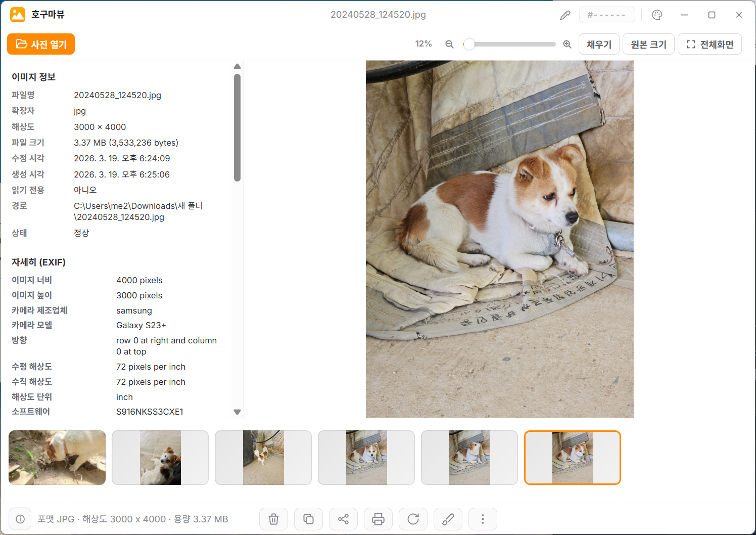Open the share icon in bottom toolbar
This screenshot has width=756, height=535.
343,519
